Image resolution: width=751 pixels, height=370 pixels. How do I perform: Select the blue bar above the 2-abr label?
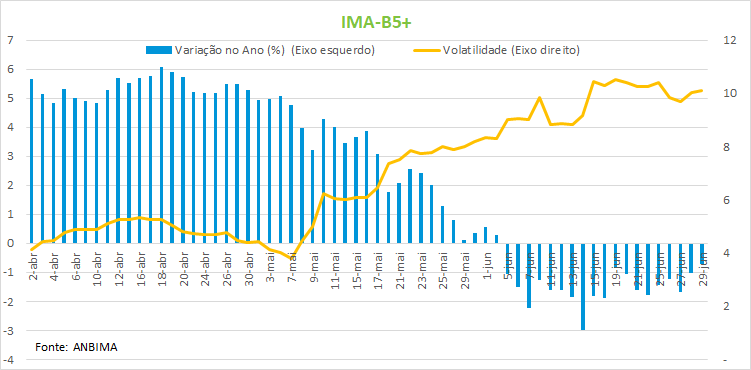(x=32, y=161)
